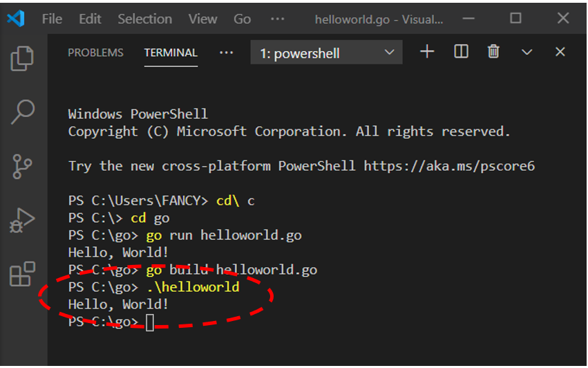Minimize the VS Code window
This screenshot has width=588, height=368.
pos(468,19)
